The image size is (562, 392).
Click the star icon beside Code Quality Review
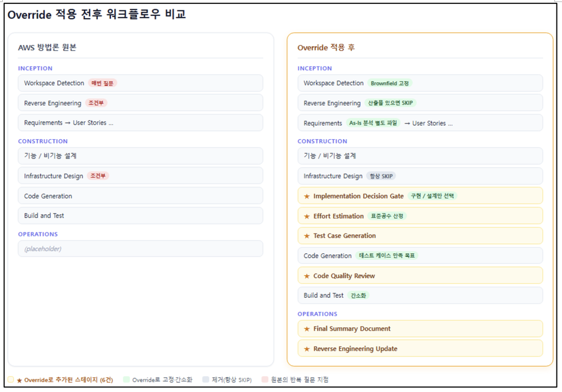pos(307,276)
